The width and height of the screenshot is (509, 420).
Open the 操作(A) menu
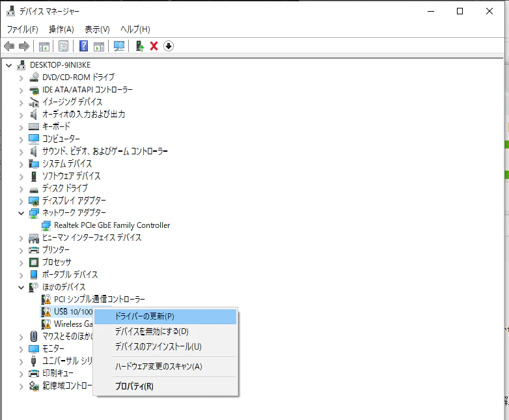pyautogui.click(x=61, y=29)
